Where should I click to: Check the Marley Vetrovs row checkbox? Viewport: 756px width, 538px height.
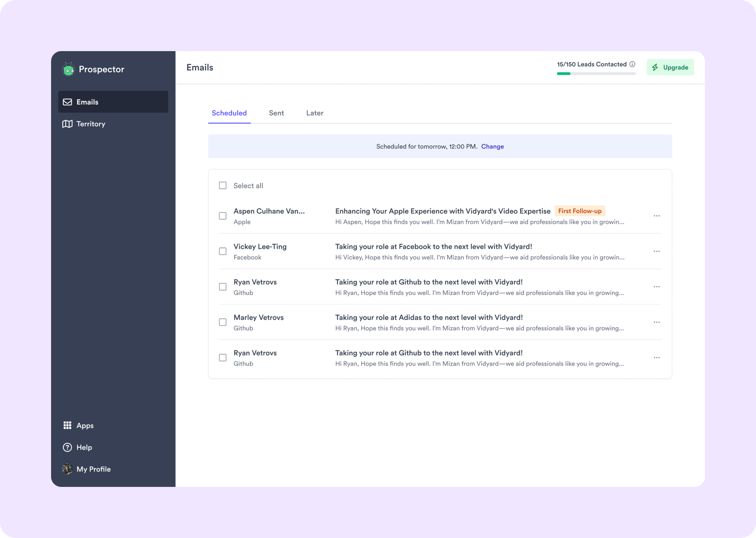click(223, 322)
